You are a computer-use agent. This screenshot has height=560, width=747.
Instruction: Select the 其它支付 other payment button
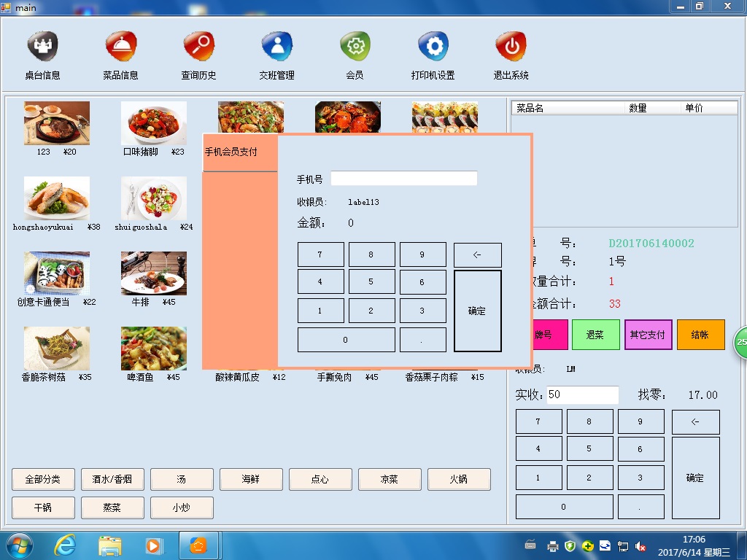pos(648,335)
